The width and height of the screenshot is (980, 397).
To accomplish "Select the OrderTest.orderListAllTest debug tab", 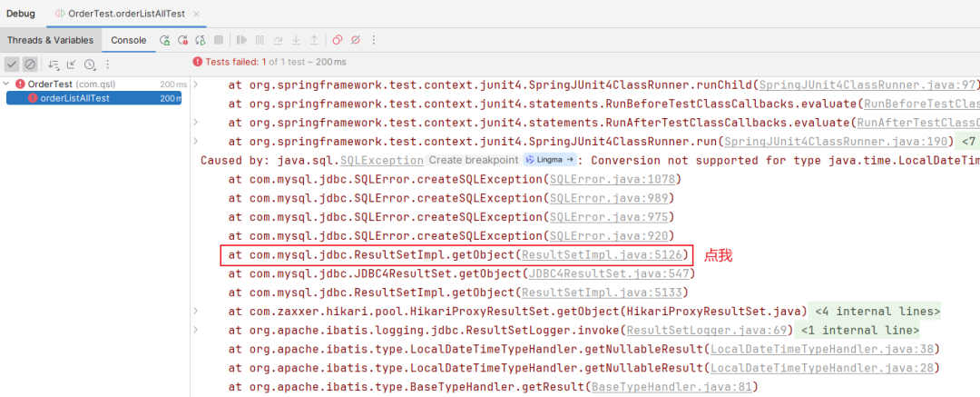I will click(125, 14).
